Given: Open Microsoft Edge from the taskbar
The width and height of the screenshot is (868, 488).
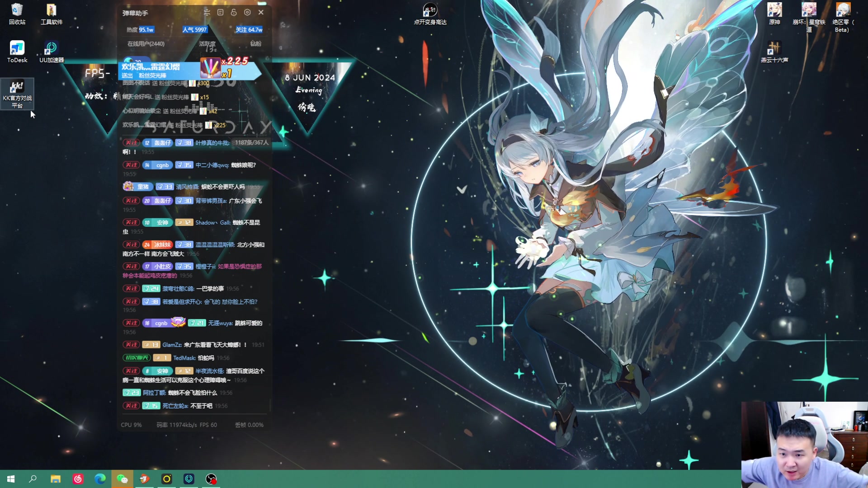Looking at the screenshot, I should pos(100,479).
